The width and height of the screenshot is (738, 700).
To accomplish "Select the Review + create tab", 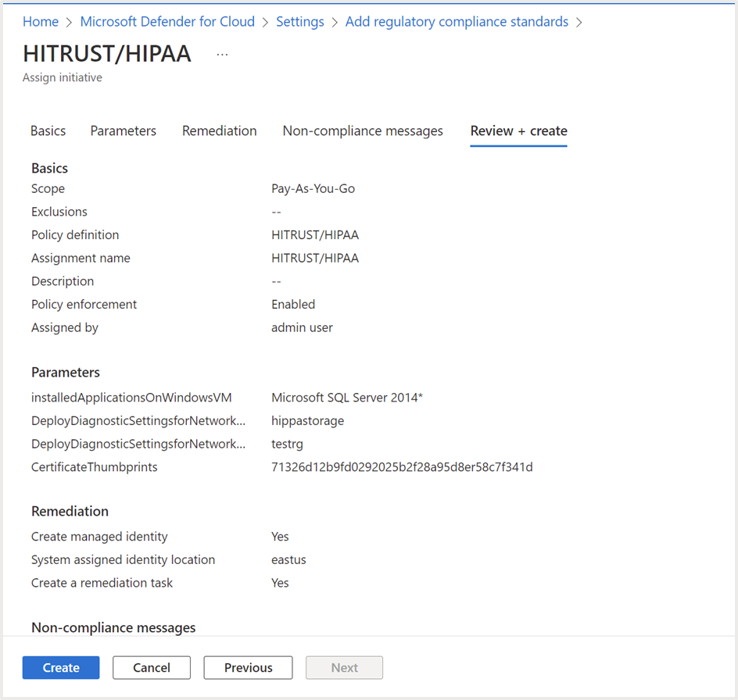I will [518, 131].
